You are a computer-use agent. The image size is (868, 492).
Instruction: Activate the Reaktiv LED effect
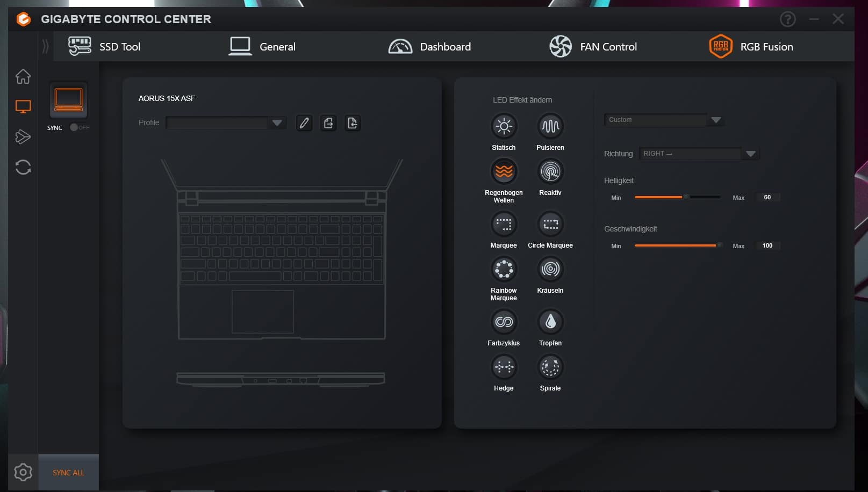(x=550, y=172)
